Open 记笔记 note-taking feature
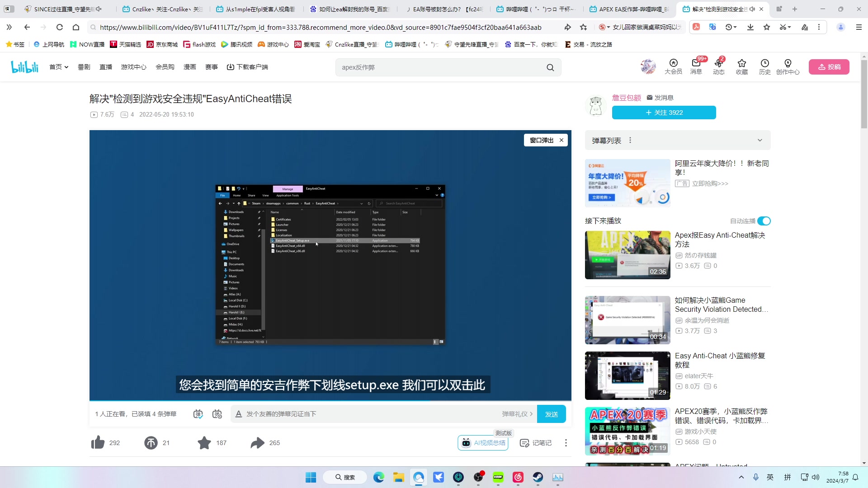Screen dimensions: 868x488 (x=536, y=443)
